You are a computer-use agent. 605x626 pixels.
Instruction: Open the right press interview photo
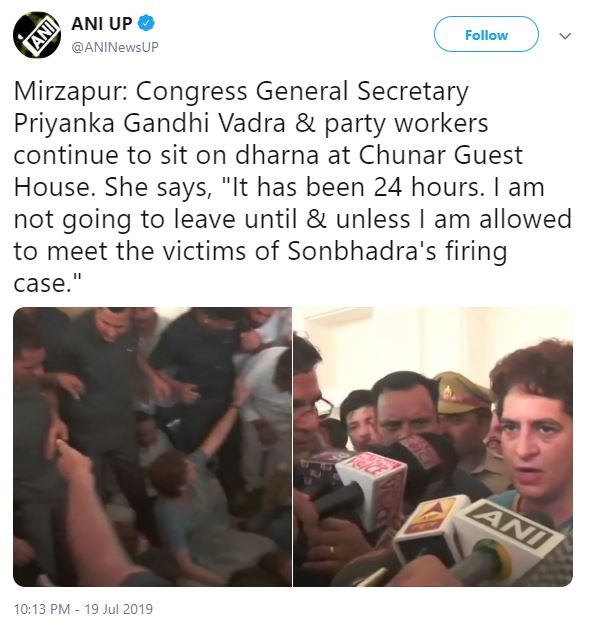433,446
